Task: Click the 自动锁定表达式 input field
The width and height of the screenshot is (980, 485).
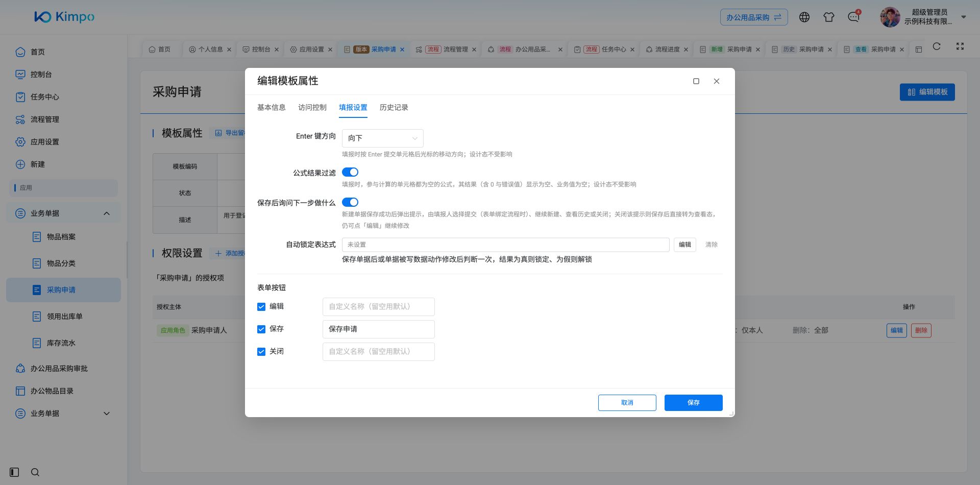Action: pos(506,245)
